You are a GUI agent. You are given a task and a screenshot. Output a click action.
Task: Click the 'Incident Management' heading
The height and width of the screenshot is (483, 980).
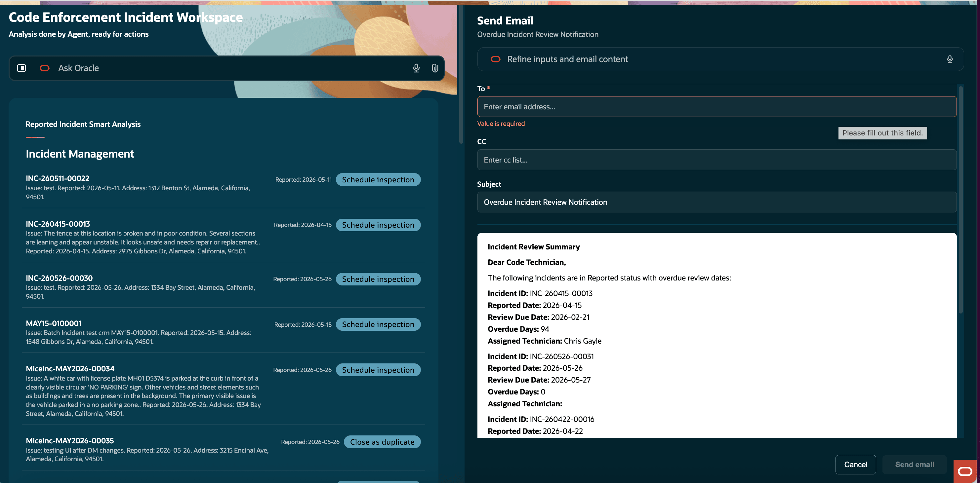pos(80,154)
